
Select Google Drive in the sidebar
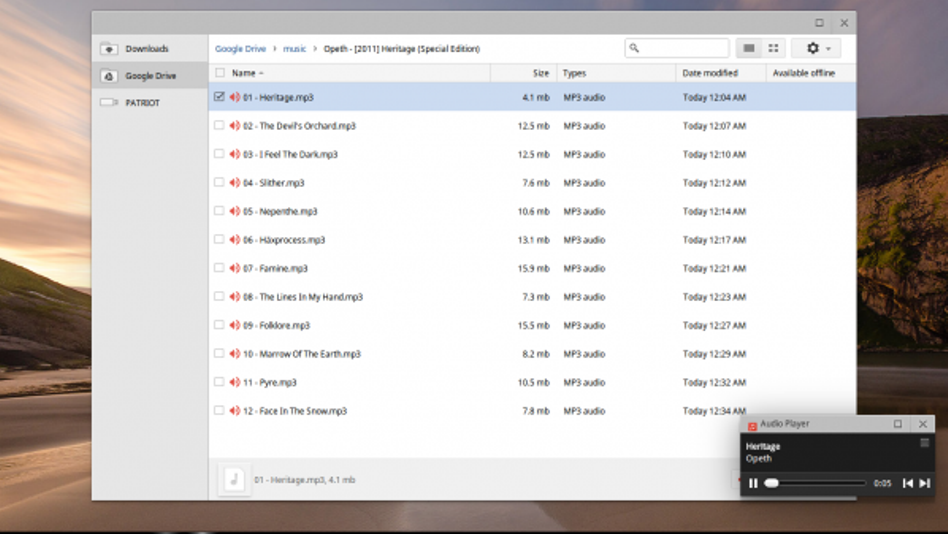click(x=150, y=76)
